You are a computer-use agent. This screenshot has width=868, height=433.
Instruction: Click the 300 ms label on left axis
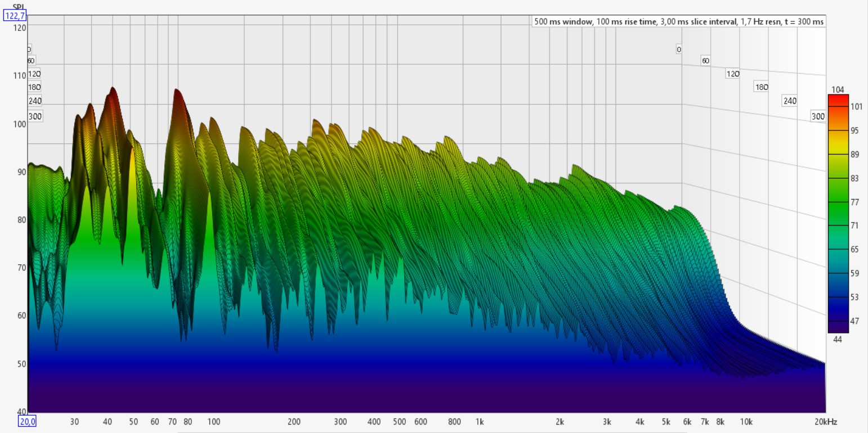[x=34, y=116]
